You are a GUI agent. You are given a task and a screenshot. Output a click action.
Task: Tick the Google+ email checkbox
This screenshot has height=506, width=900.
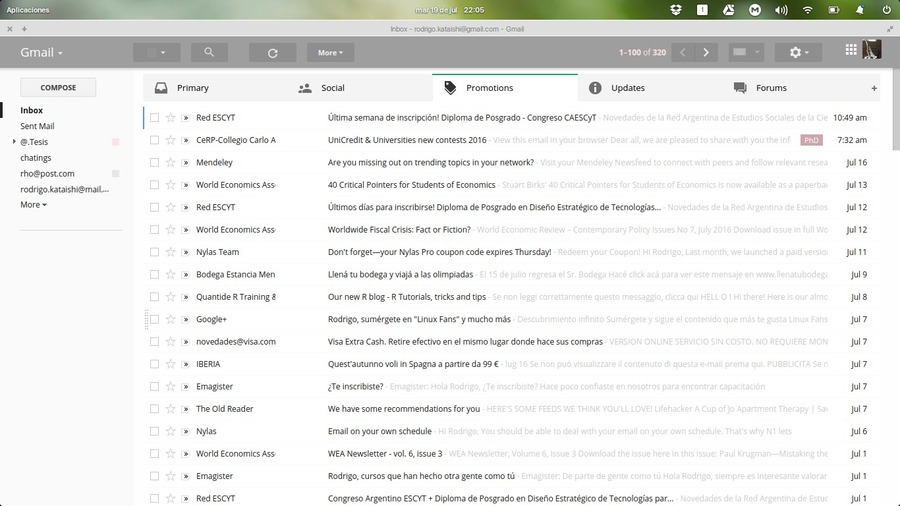[154, 319]
